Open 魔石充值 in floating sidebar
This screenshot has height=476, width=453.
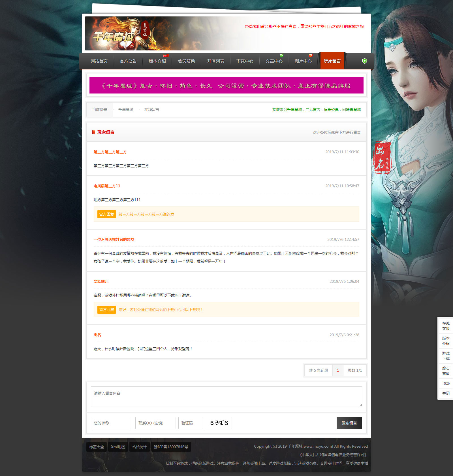pos(446,371)
